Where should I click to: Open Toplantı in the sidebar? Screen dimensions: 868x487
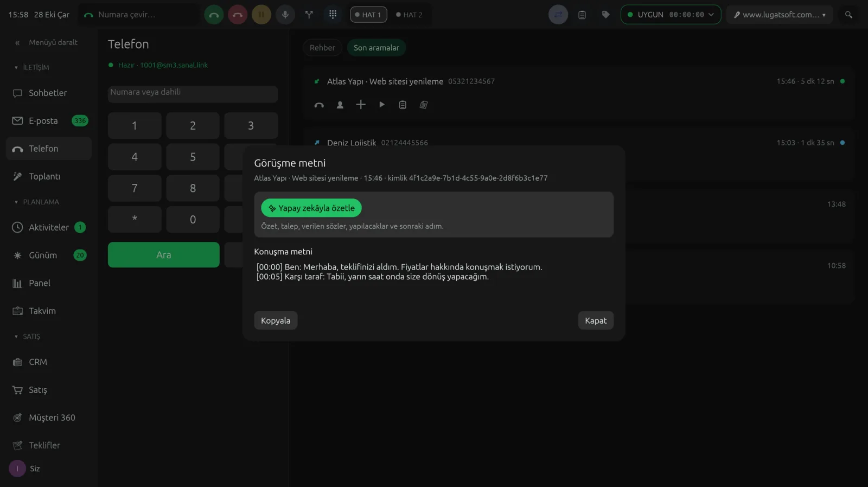[49, 176]
